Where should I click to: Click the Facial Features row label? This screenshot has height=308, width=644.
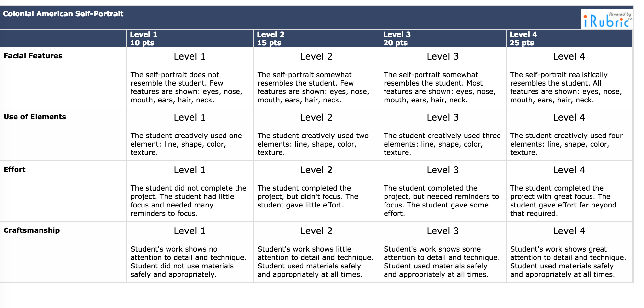click(33, 56)
